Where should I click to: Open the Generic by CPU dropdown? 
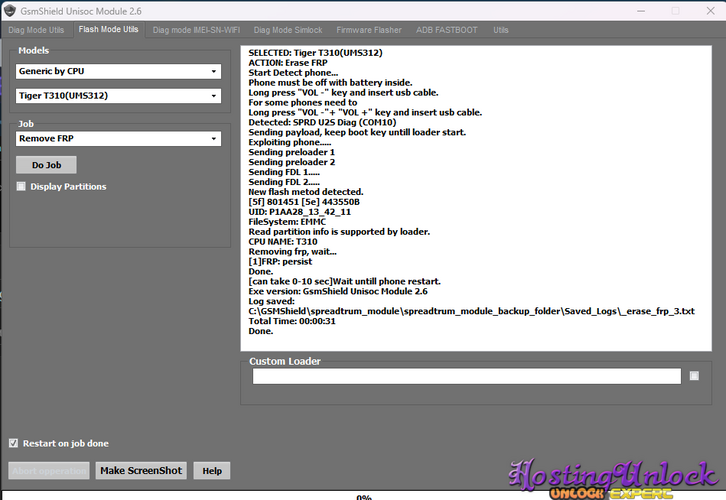[118, 72]
